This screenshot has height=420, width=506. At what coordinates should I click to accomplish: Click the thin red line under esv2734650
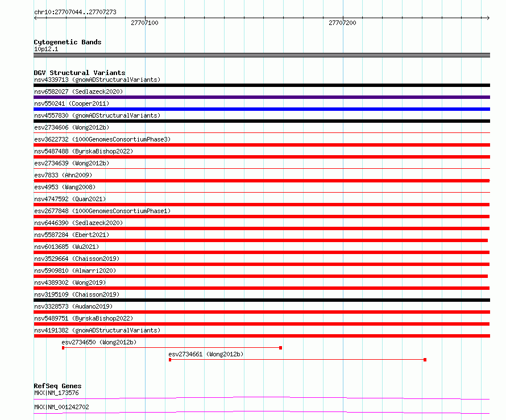pos(172,348)
